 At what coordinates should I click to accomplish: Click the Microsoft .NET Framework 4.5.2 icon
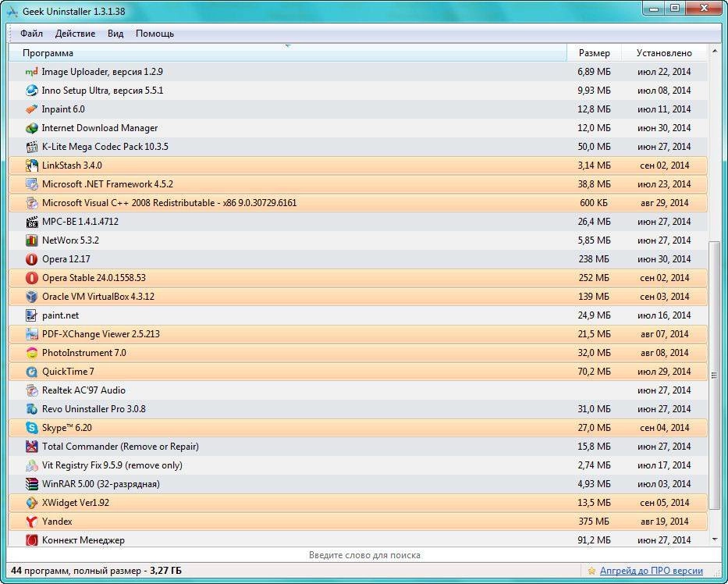[31, 184]
